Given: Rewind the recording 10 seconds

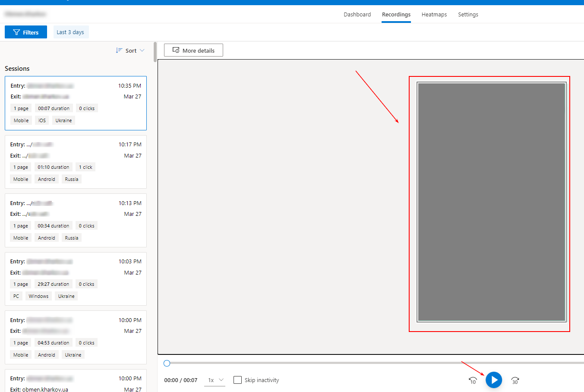Looking at the screenshot, I should pos(473,380).
